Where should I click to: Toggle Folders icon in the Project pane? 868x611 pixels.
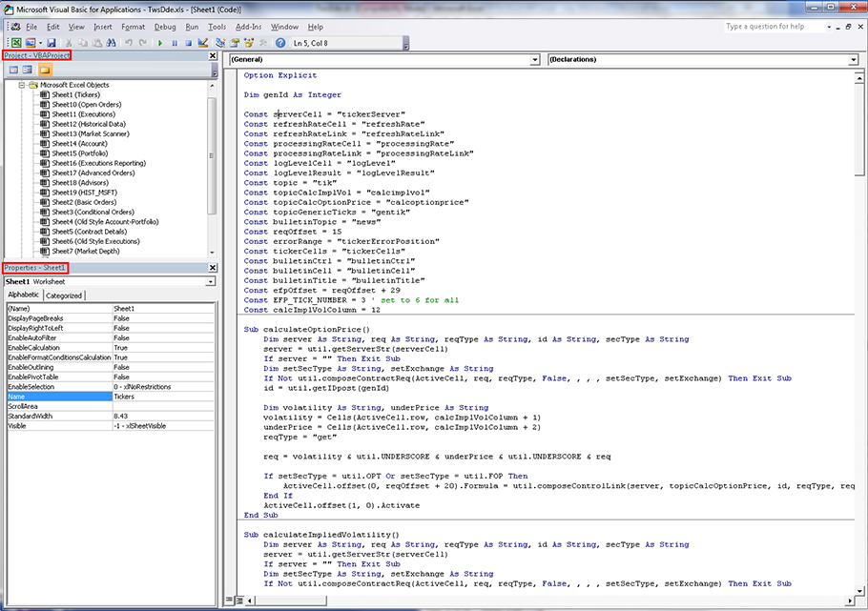tap(45, 70)
